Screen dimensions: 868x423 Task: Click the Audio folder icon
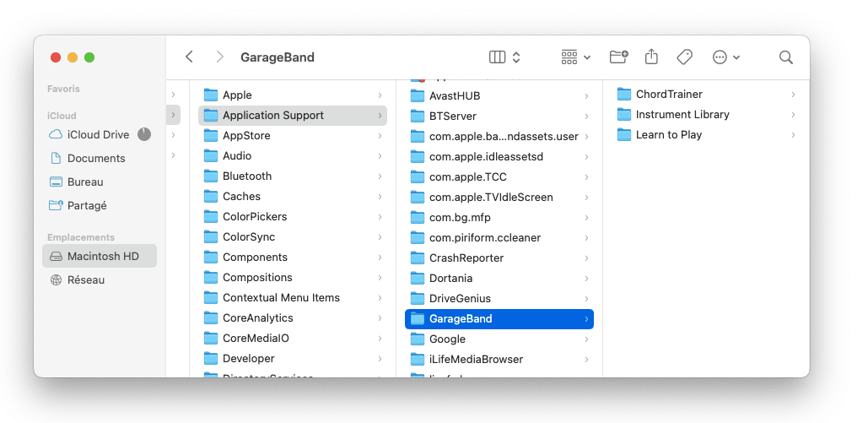click(x=211, y=156)
